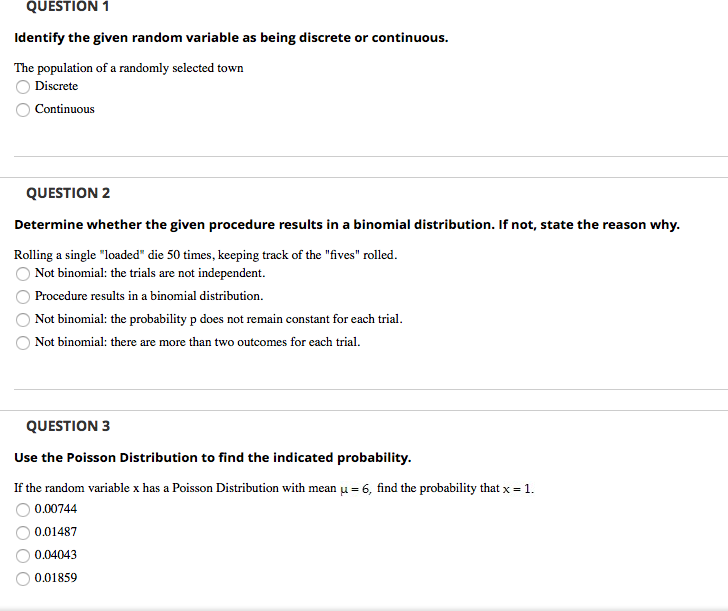Click the 'Determine whether the given procedure' instruction
The height and width of the screenshot is (611, 728).
pos(347,225)
